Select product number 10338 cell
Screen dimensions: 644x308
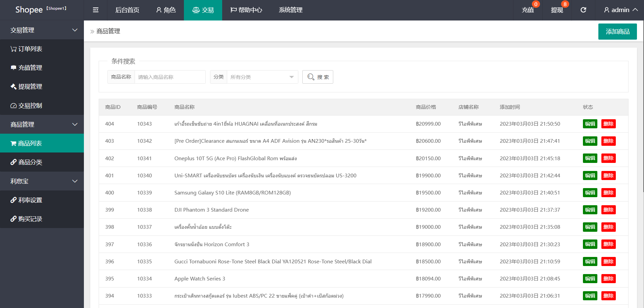pyautogui.click(x=144, y=210)
